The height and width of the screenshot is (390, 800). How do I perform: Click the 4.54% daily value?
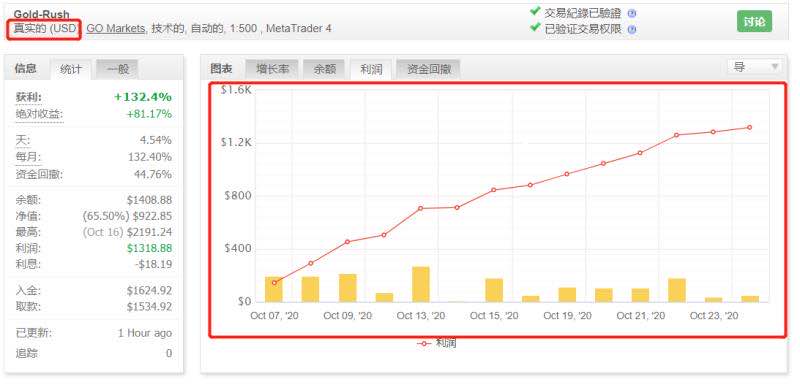pos(156,140)
